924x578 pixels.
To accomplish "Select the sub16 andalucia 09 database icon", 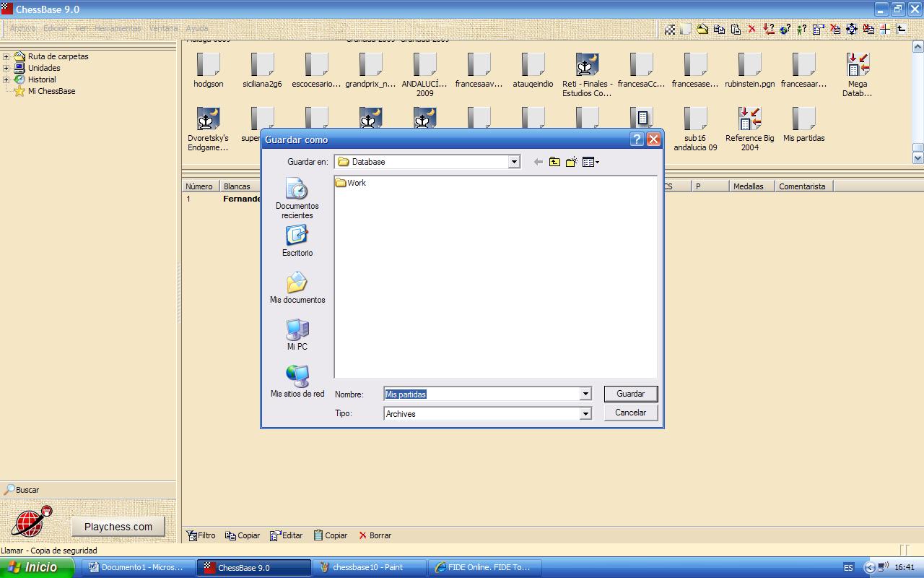I will (x=695, y=118).
